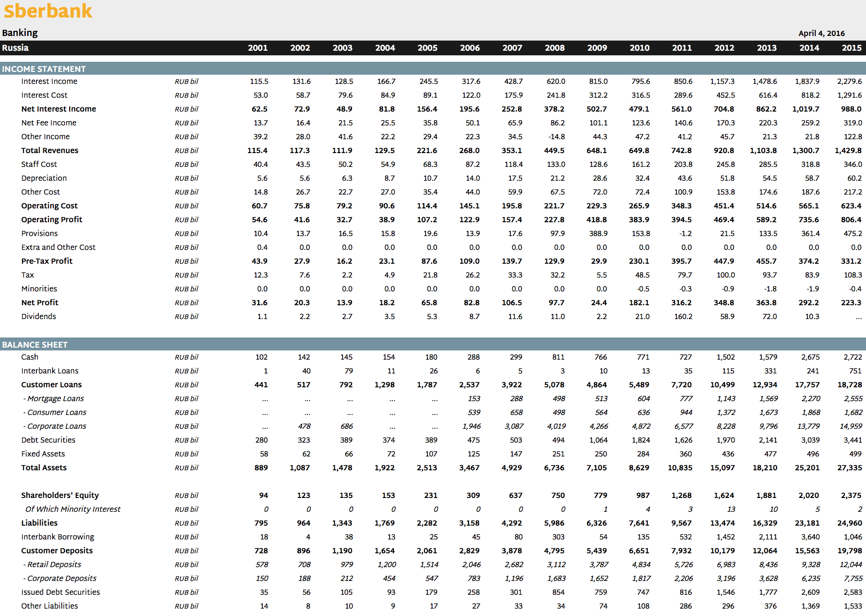Select the 2011 column header
Image resolution: width=866 pixels, height=616 pixels.
pos(682,48)
